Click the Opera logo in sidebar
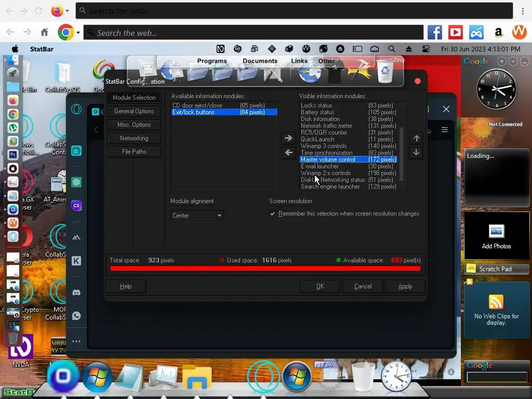This screenshot has height=399, width=532. click(76, 109)
